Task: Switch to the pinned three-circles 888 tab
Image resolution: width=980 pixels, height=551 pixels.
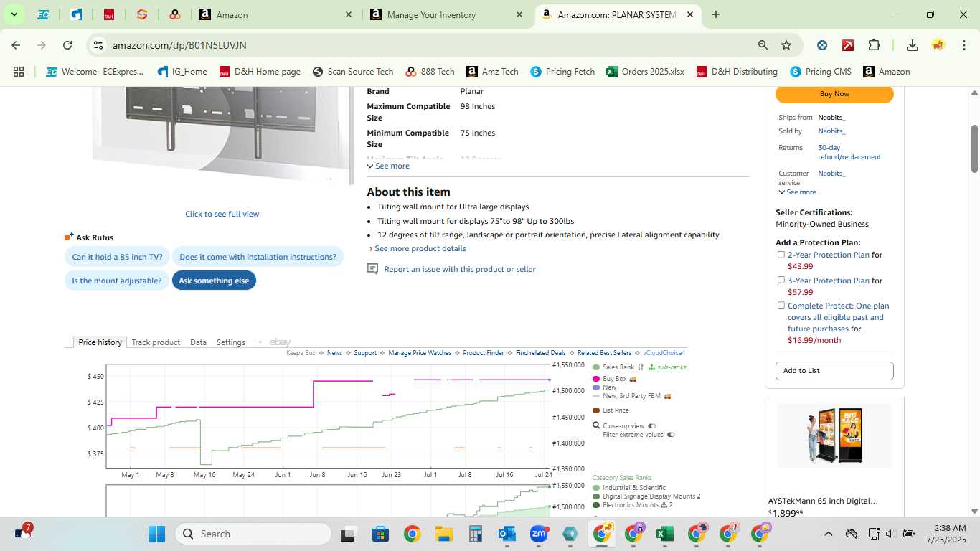Action: [175, 14]
